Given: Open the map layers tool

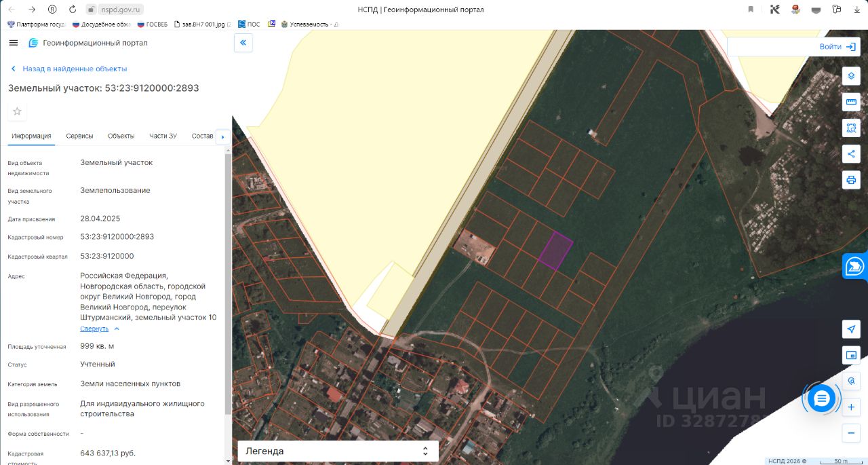Looking at the screenshot, I should 851,75.
